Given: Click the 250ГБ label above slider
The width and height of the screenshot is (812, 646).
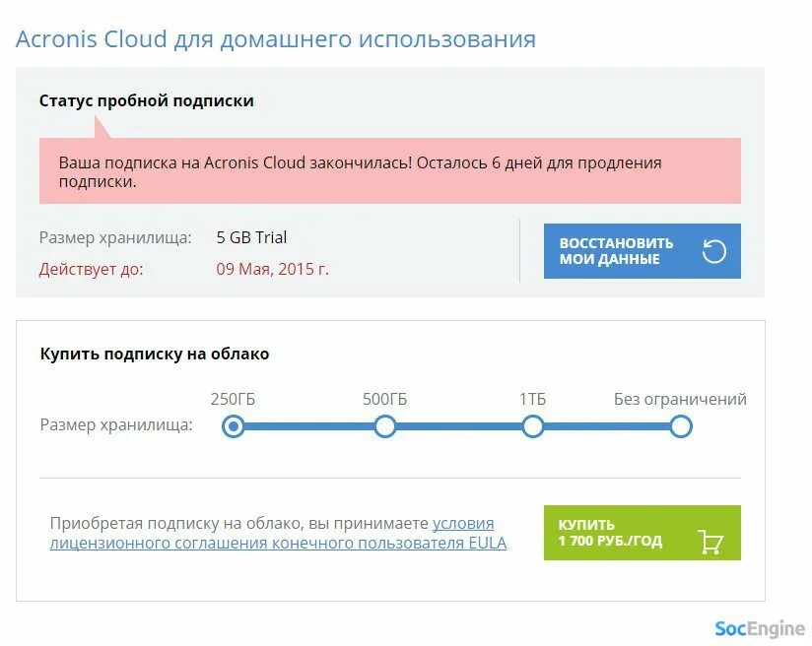Looking at the screenshot, I should pyautogui.click(x=233, y=399).
